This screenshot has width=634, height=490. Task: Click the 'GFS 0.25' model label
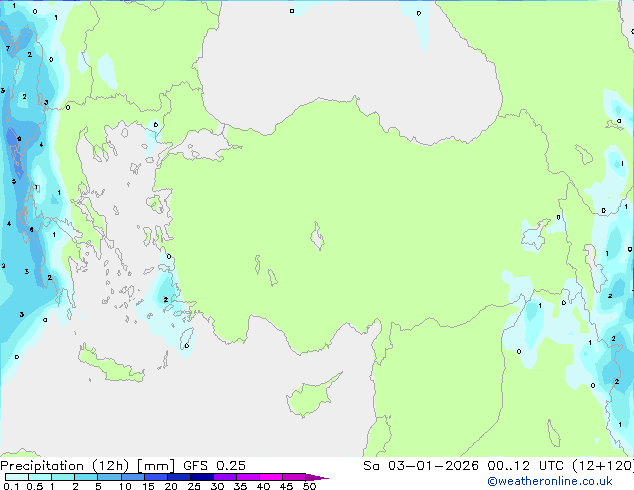(x=214, y=466)
